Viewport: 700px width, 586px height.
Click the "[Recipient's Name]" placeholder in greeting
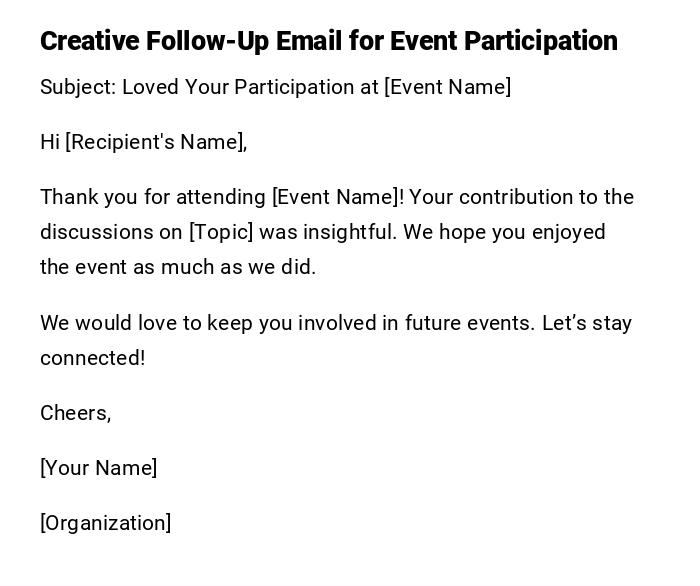pyautogui.click(x=156, y=142)
